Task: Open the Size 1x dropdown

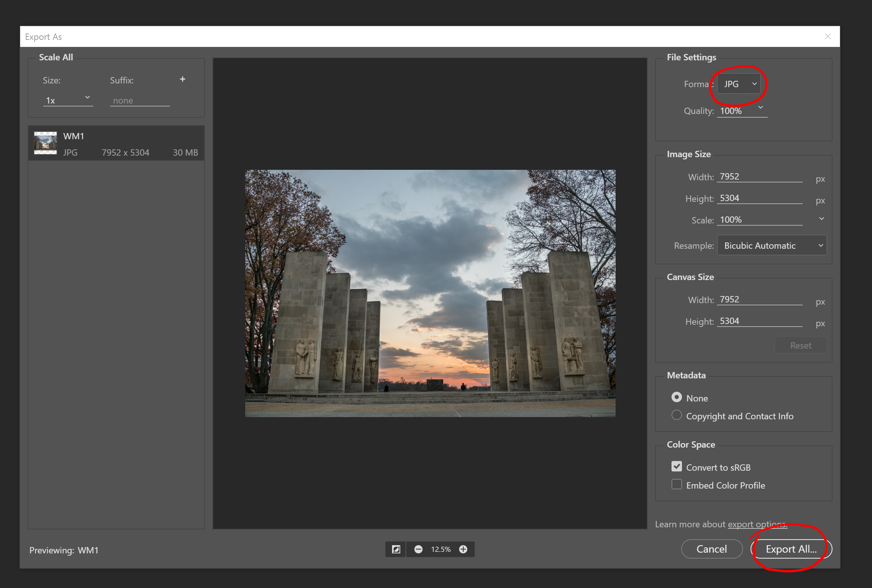Action: tap(87, 98)
